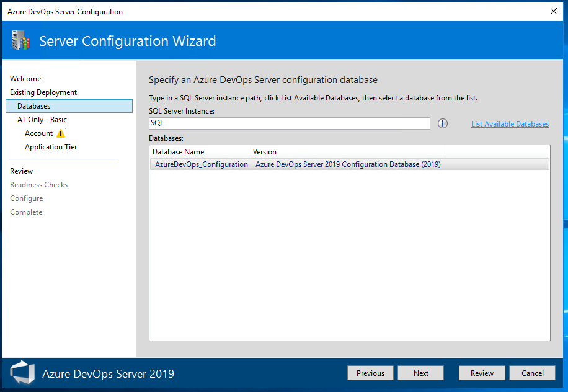
Task: Open the AT Only - Basic step
Action: tap(42, 120)
